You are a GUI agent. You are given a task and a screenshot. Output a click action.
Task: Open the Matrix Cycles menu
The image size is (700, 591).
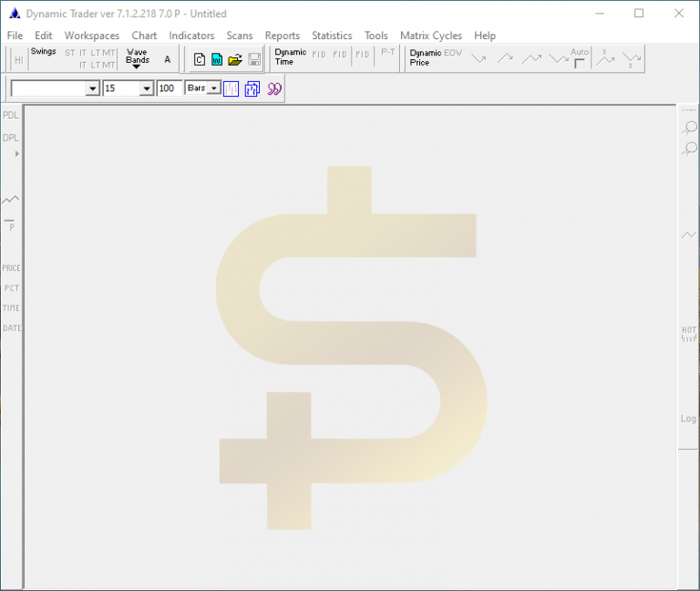pos(430,36)
